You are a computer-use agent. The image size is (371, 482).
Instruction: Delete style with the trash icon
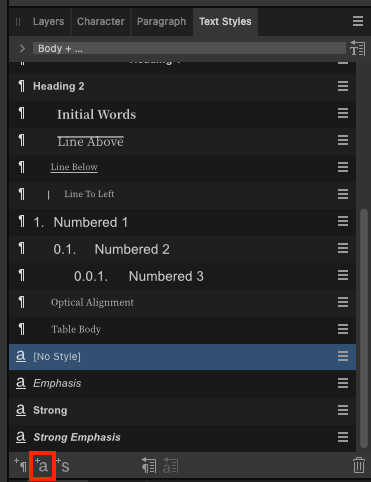pos(359,465)
